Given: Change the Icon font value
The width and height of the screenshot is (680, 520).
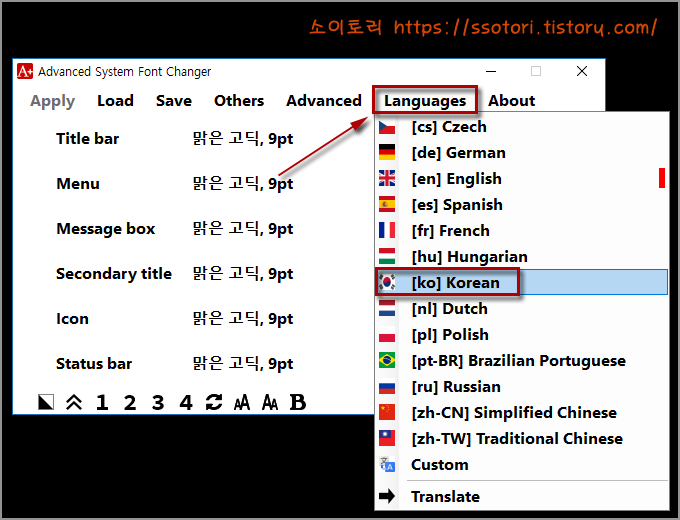Looking at the screenshot, I should [x=243, y=319].
